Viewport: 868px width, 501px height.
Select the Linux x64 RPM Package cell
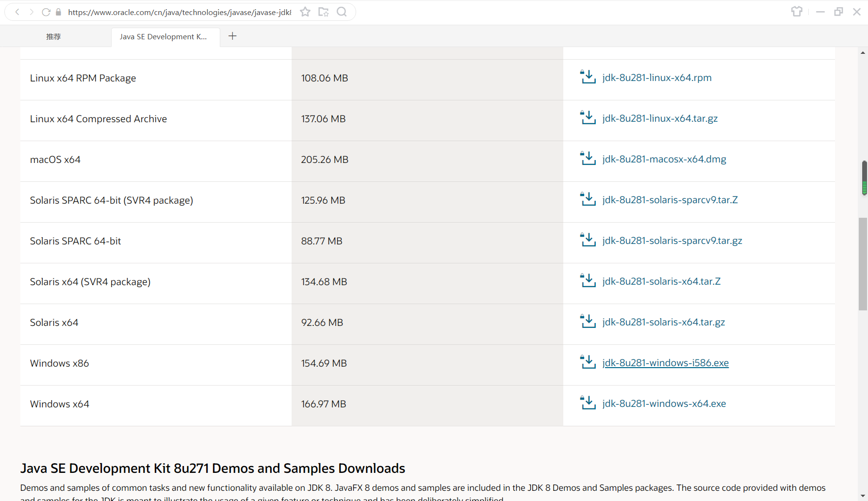[x=156, y=80]
